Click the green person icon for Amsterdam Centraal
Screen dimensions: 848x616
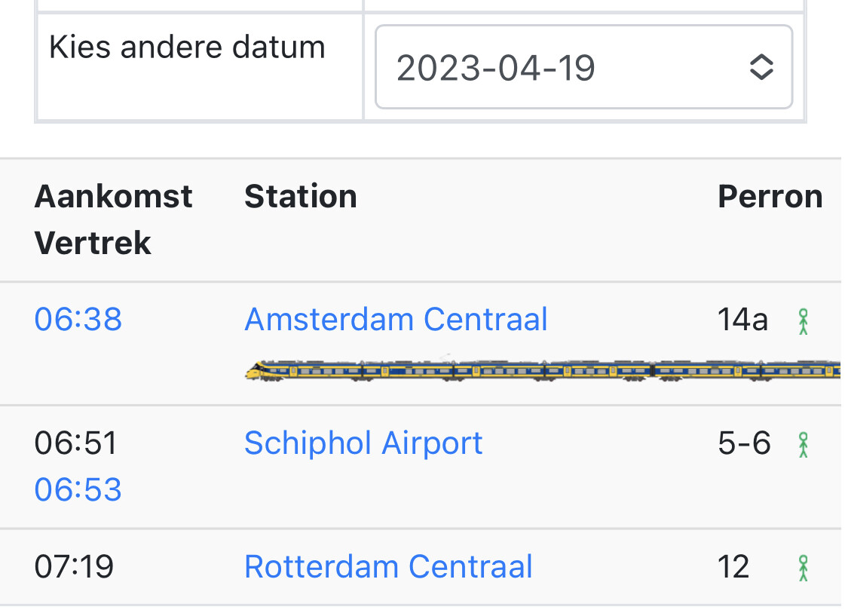tap(804, 321)
